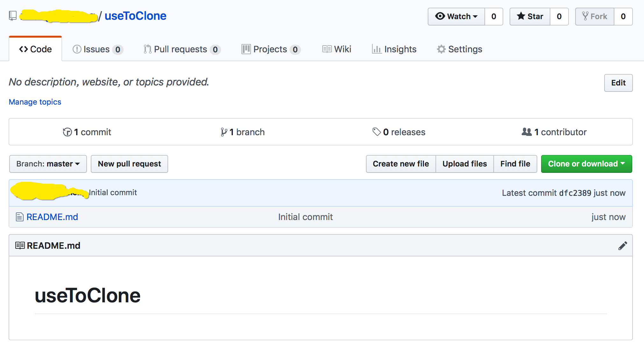
Task: Open the Watch notifications dropdown
Action: [x=456, y=17]
